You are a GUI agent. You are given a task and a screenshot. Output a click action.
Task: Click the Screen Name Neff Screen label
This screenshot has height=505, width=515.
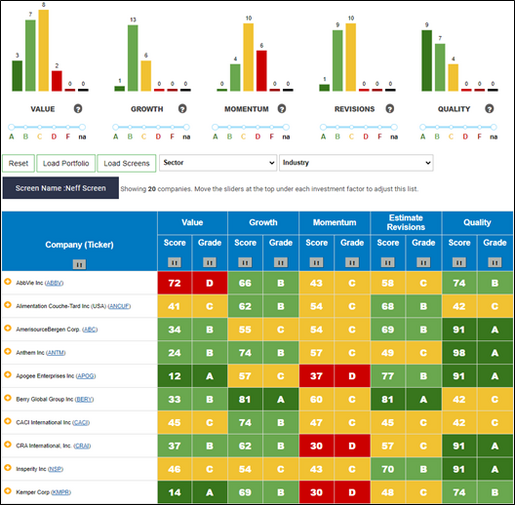click(x=61, y=188)
